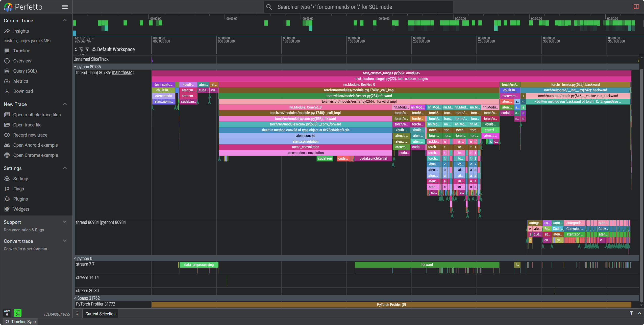Open the Query (SQL) page
This screenshot has width=644, height=325.
coord(25,71)
